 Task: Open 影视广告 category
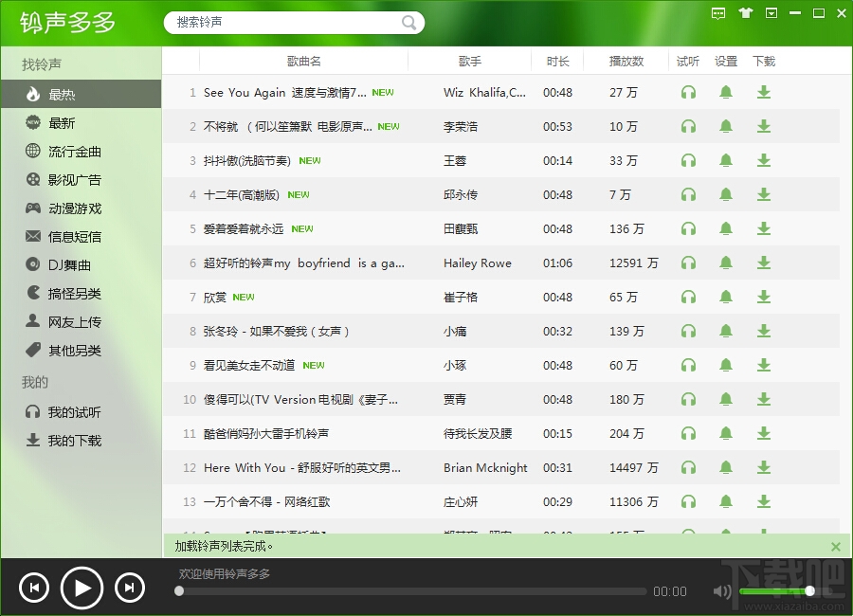click(82, 179)
